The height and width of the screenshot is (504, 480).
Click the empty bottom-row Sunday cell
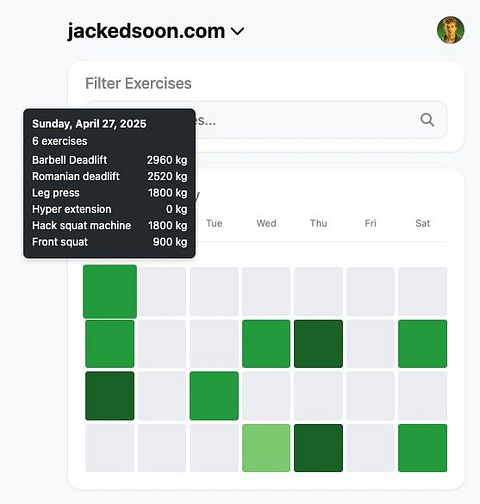(110, 448)
